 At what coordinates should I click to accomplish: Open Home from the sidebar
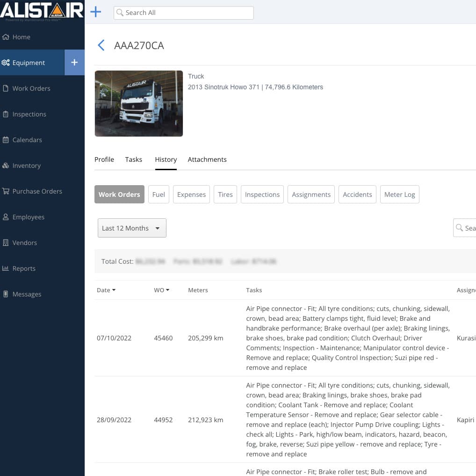pyautogui.click(x=22, y=37)
